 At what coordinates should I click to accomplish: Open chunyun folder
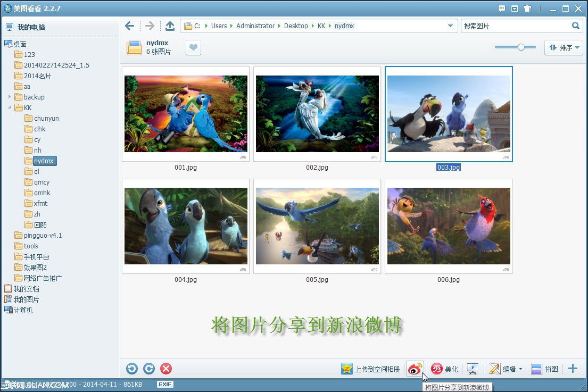tap(42, 118)
